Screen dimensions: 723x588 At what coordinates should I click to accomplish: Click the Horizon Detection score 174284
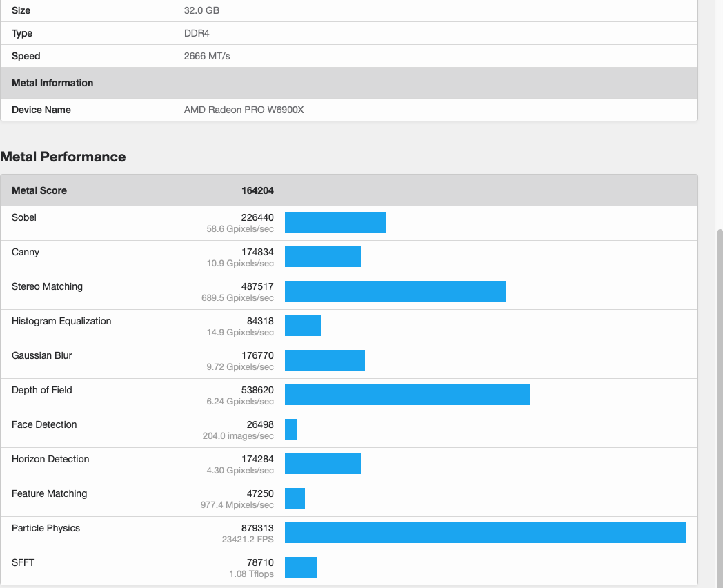(257, 460)
